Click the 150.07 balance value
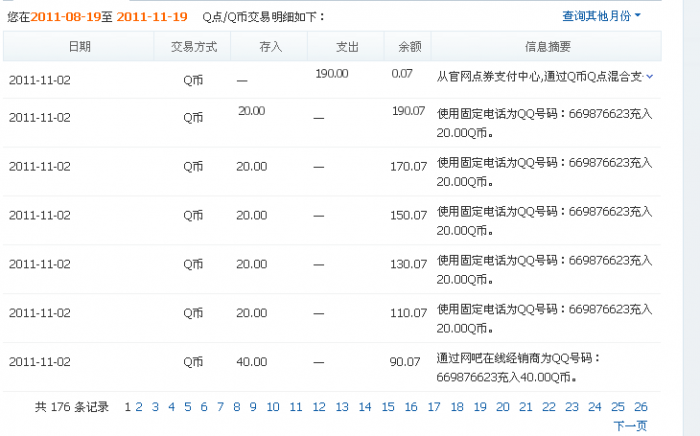This screenshot has height=436, width=700. [408, 215]
